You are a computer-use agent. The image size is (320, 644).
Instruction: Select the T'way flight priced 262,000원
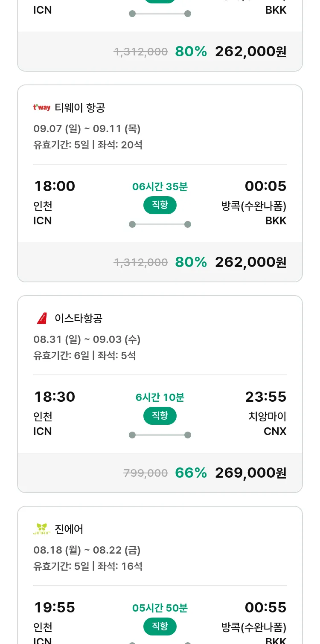(x=250, y=262)
